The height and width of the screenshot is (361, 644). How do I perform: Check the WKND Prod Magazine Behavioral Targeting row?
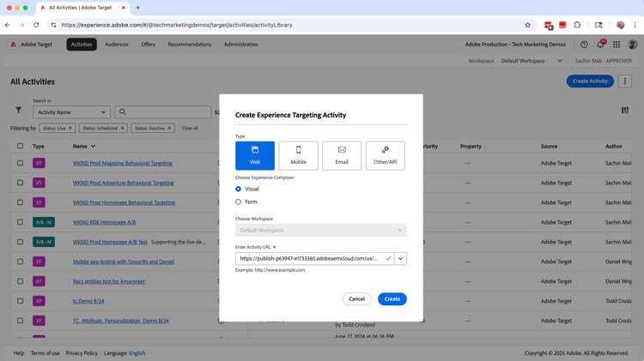pyautogui.click(x=21, y=163)
